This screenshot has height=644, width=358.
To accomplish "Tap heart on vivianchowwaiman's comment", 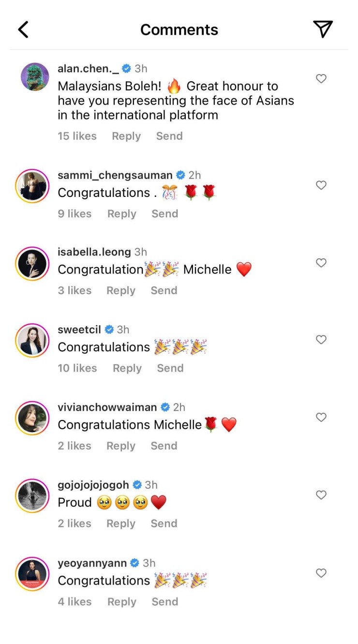I will tap(321, 417).
